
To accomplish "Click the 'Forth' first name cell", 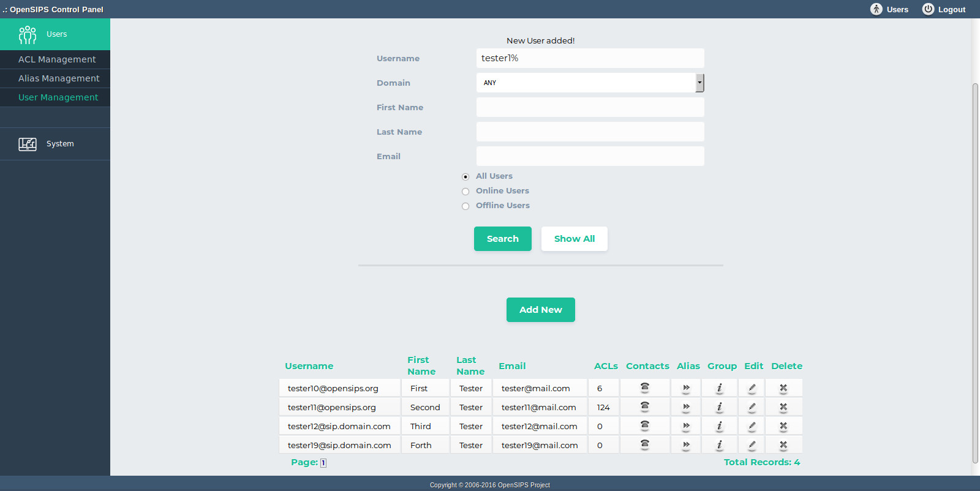I will coord(426,445).
